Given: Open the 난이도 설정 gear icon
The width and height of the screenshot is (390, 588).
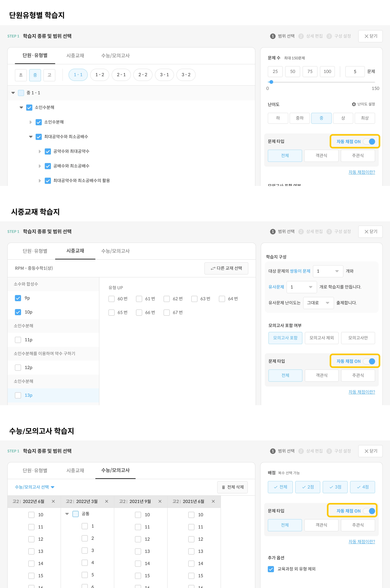Looking at the screenshot, I should pos(354,104).
